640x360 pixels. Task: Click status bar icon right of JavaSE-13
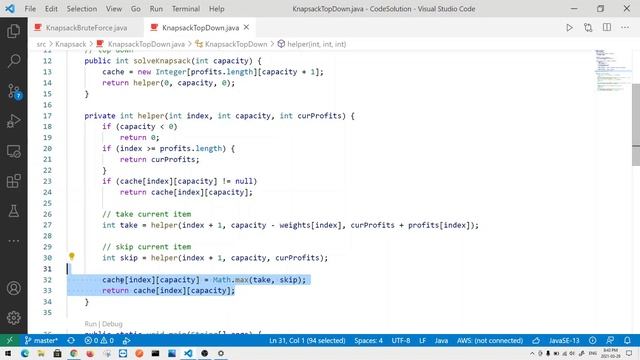pyautogui.click(x=593, y=340)
